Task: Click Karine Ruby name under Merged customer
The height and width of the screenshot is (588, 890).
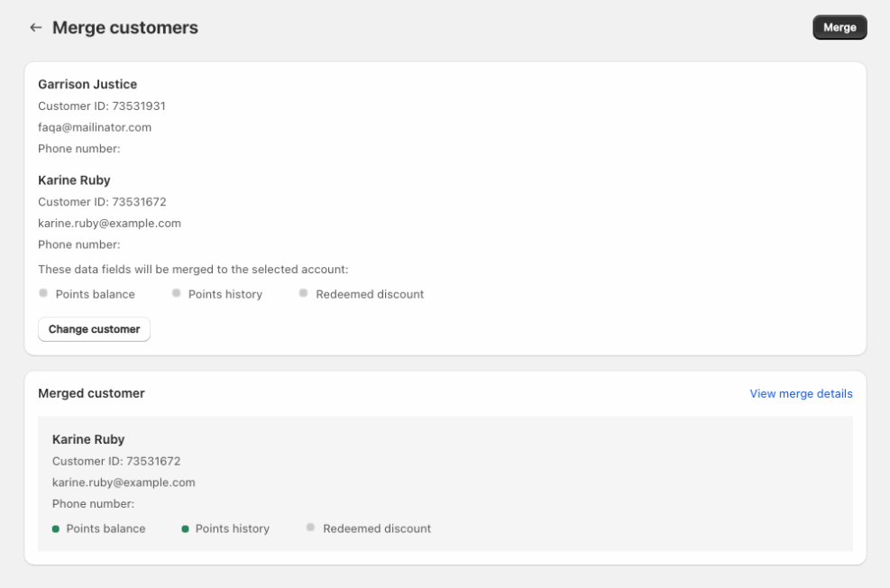Action: [x=88, y=440]
